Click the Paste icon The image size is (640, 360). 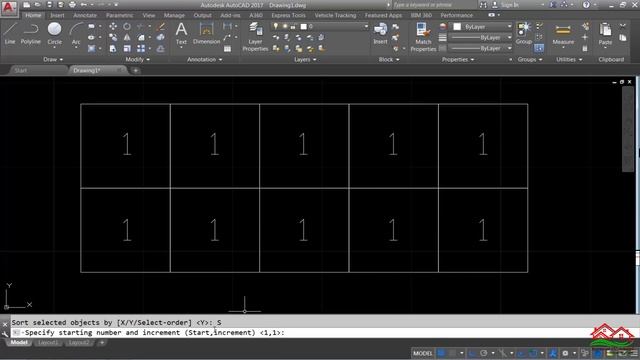pyautogui.click(x=605, y=34)
